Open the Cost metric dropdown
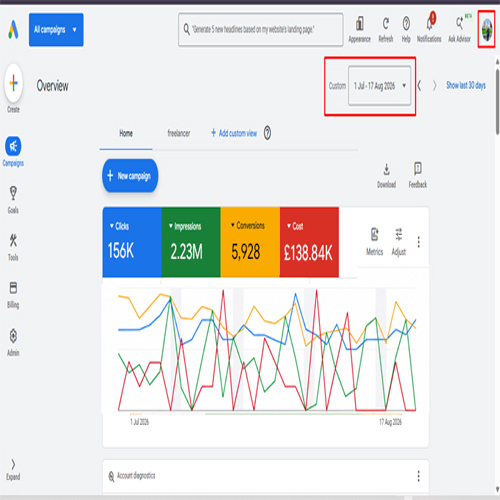 (x=295, y=226)
